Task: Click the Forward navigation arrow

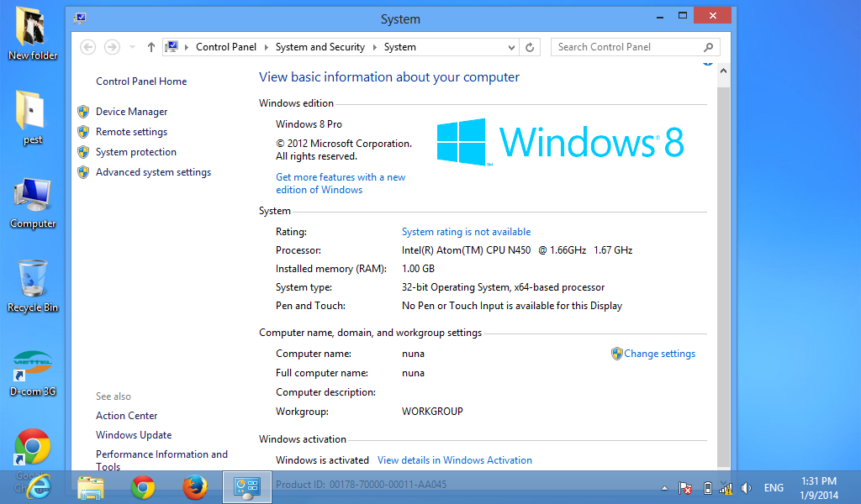Action: point(112,47)
